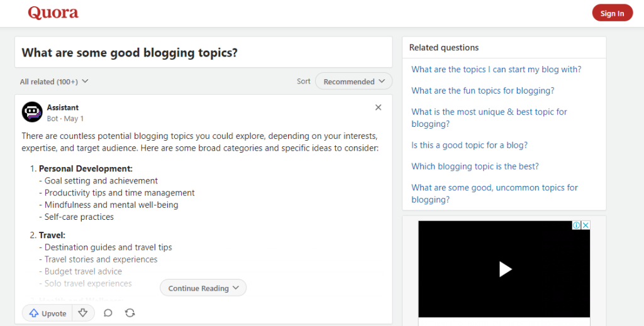Image resolution: width=644 pixels, height=326 pixels.
Task: Close the advertisement with its X
Action: tap(586, 225)
